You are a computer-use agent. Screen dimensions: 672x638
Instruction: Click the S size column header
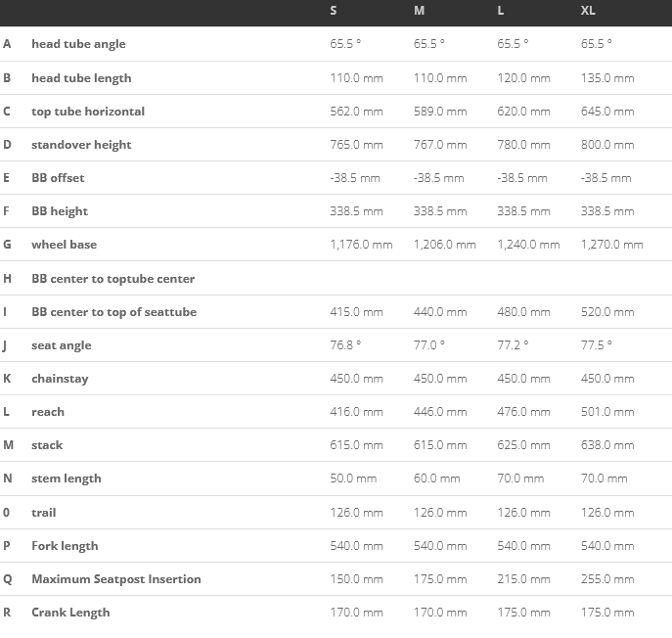(335, 11)
